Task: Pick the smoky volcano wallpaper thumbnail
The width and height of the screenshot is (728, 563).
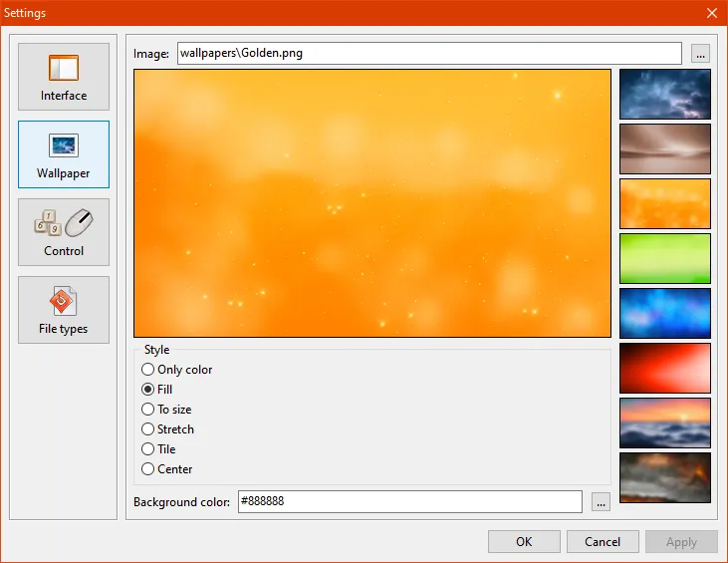Action: coord(665,478)
